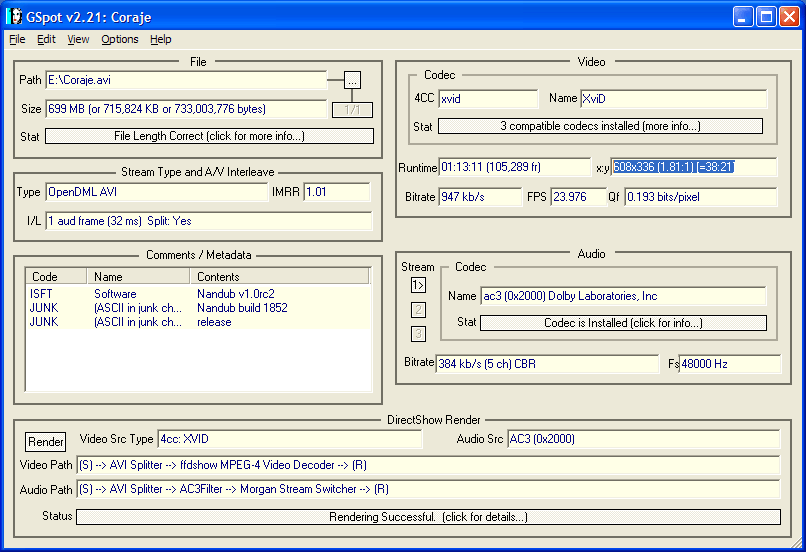Click the Runtime field 01:13:11
806x552 pixels.
pyautogui.click(x=515, y=167)
